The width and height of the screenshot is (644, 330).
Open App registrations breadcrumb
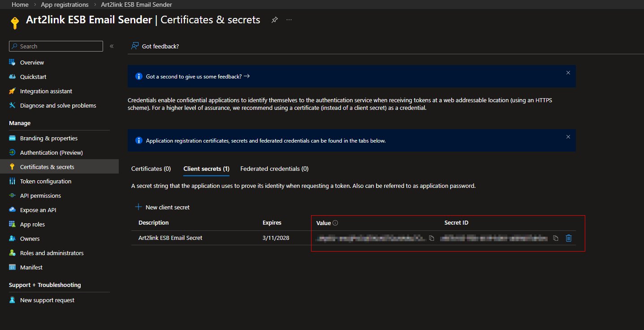tap(65, 4)
